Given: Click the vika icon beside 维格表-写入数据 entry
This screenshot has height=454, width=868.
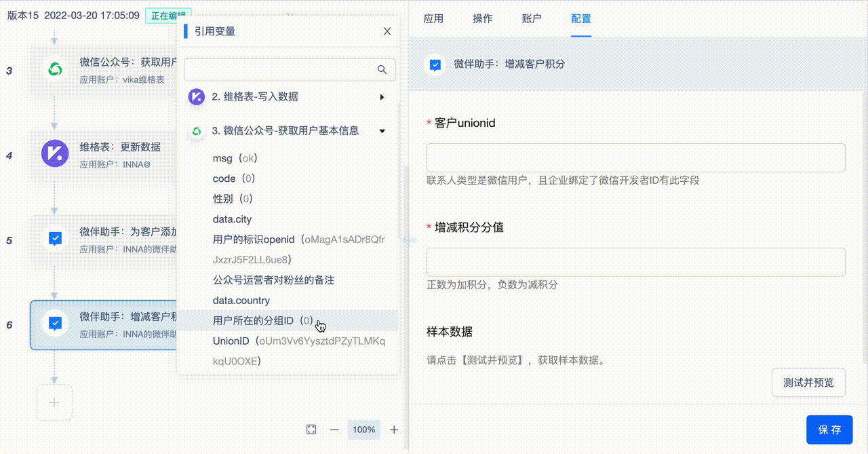Looking at the screenshot, I should point(195,97).
